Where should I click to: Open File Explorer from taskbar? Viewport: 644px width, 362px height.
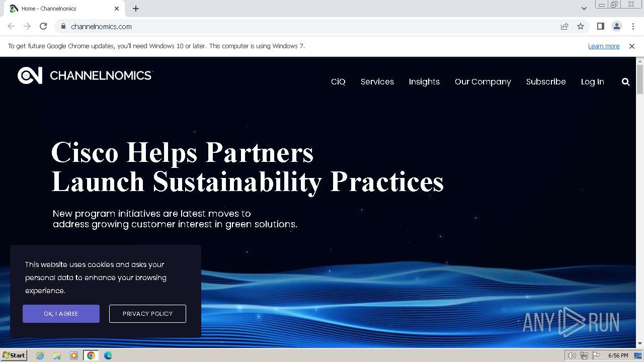click(x=57, y=355)
